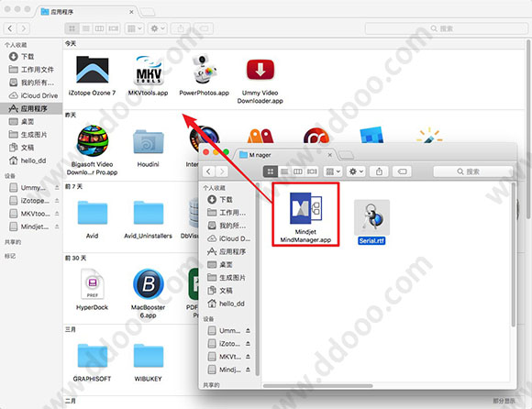Go back in the front Finder window

208,171
